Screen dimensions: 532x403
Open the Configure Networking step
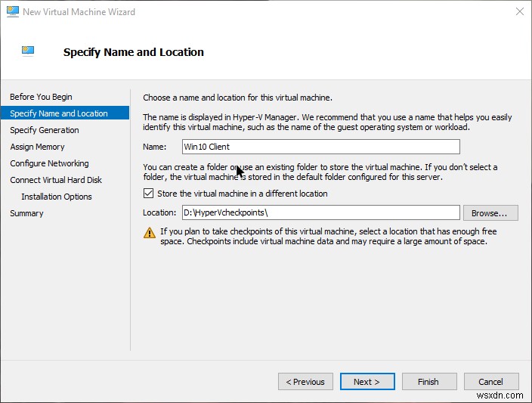click(x=50, y=163)
